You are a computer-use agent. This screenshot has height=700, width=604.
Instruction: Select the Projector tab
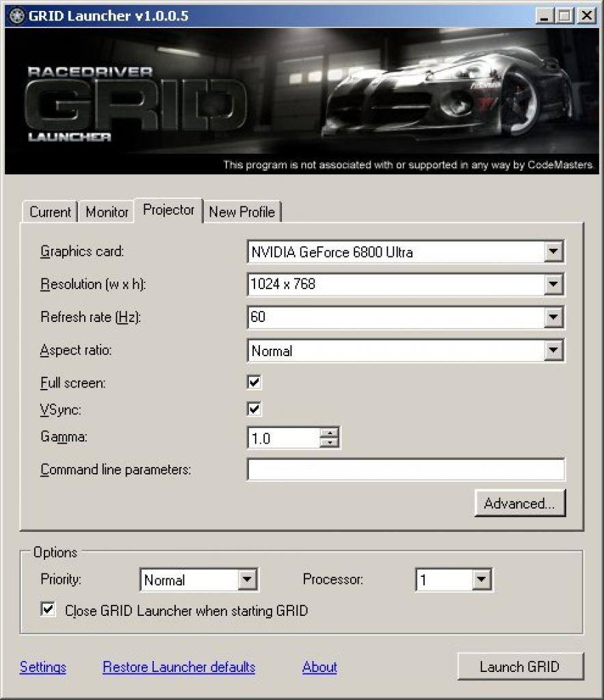(168, 210)
